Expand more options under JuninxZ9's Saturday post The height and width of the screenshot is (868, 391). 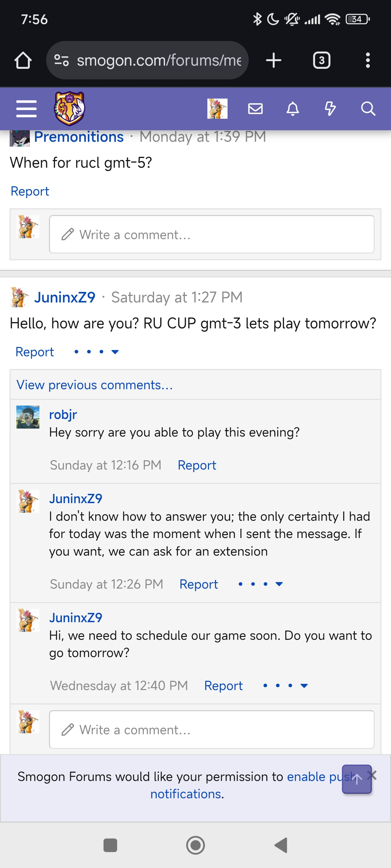click(x=96, y=352)
